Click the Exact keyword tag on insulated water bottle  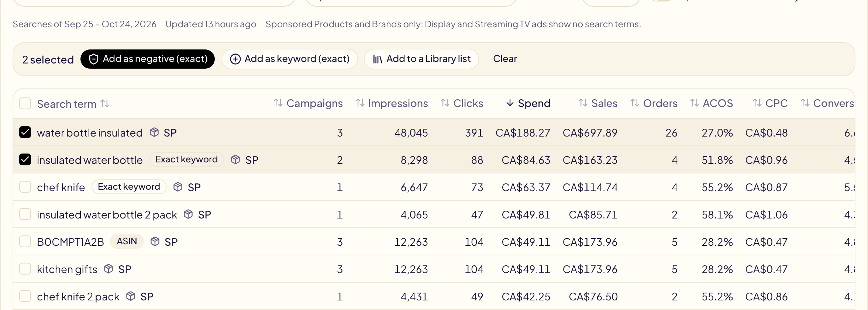(x=187, y=159)
